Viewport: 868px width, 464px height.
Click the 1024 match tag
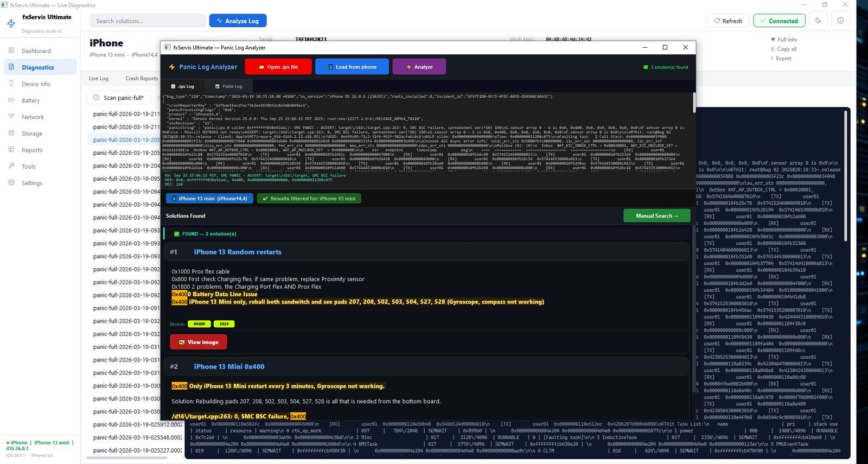224,324
